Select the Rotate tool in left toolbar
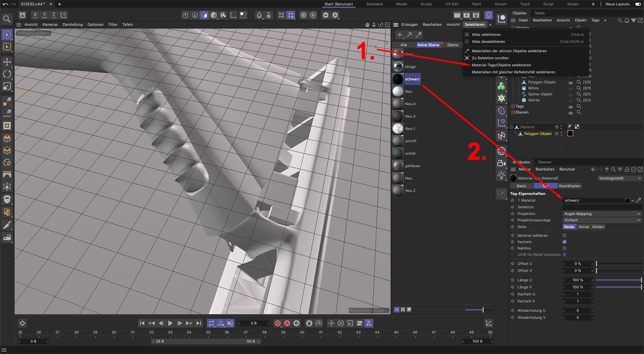The width and height of the screenshot is (644, 354). (7, 74)
